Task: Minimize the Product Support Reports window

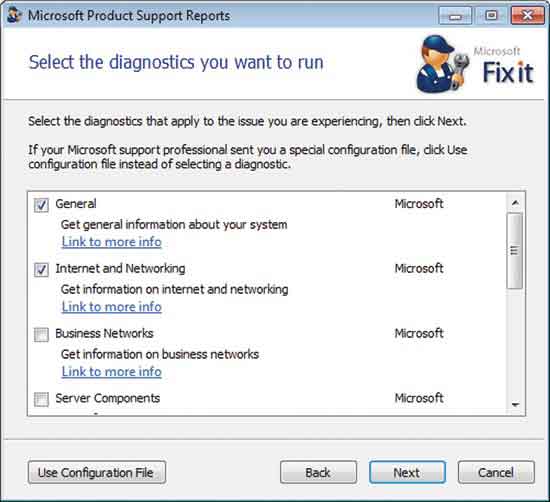Action: pyautogui.click(x=455, y=16)
